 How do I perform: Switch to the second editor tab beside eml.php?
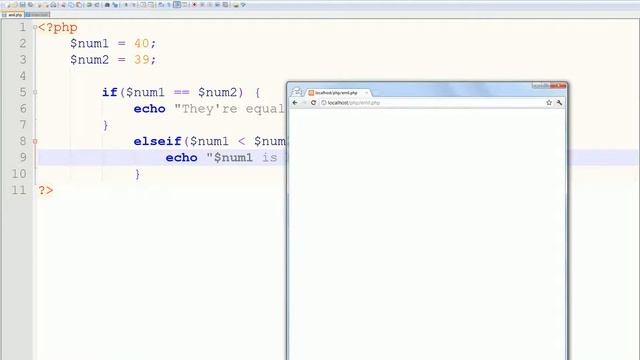[x=38, y=15]
